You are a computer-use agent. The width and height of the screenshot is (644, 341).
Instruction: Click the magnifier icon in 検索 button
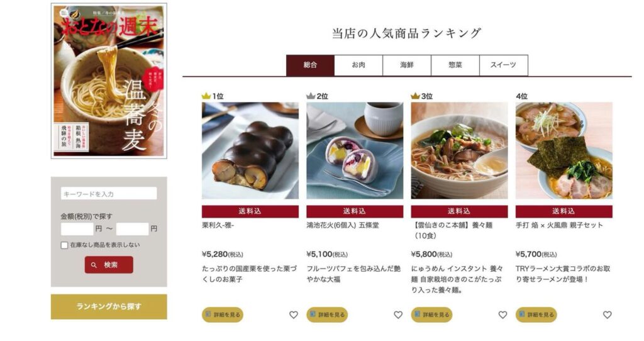coord(94,265)
